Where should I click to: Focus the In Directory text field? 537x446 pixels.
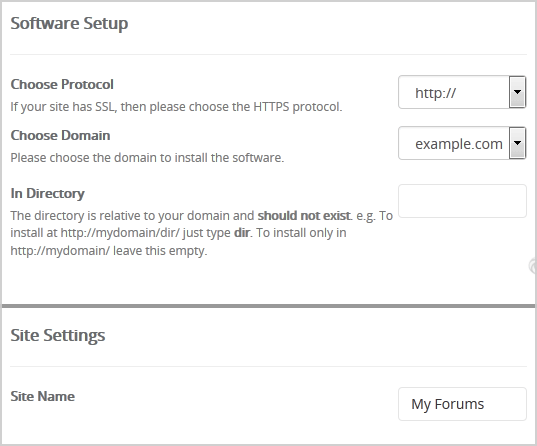(462, 201)
